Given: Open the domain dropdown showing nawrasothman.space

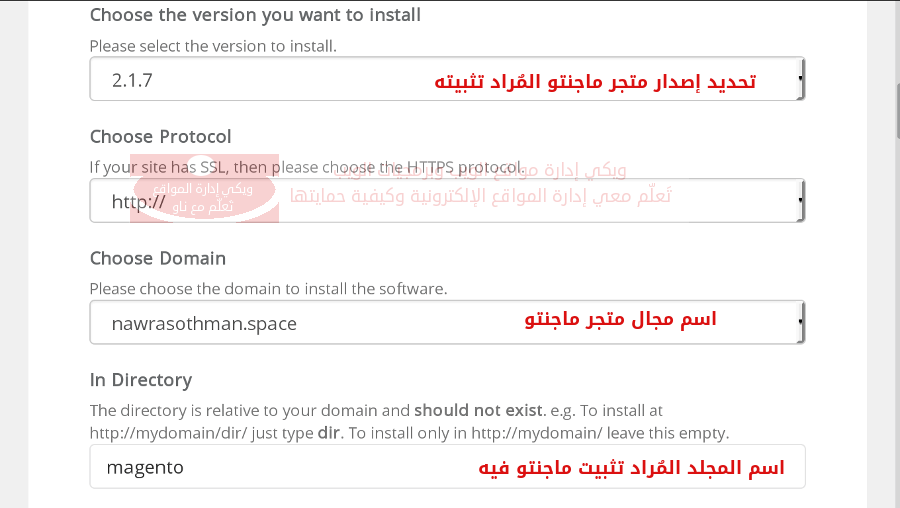Looking at the screenshot, I should [300, 322].
